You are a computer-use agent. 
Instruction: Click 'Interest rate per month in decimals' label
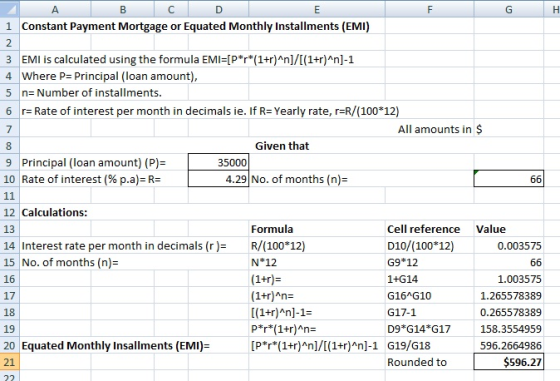click(124, 246)
